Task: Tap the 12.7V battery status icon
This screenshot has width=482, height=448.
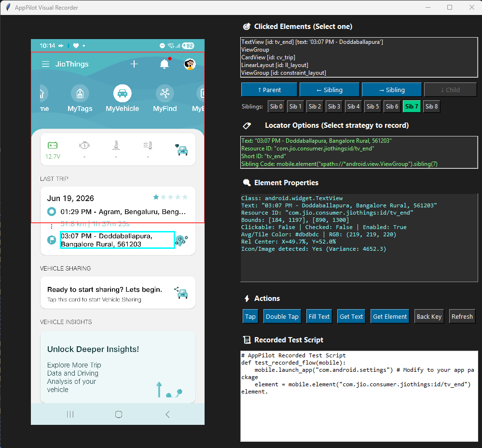Action: pyautogui.click(x=53, y=145)
